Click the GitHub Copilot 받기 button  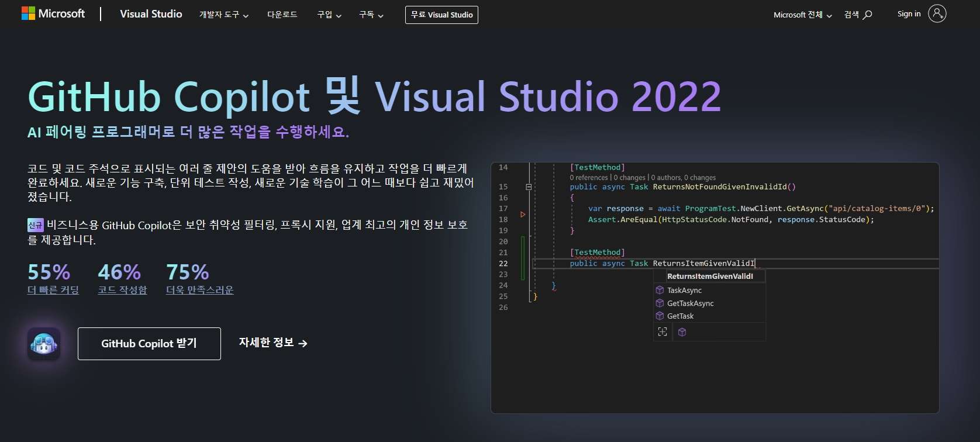[149, 344]
